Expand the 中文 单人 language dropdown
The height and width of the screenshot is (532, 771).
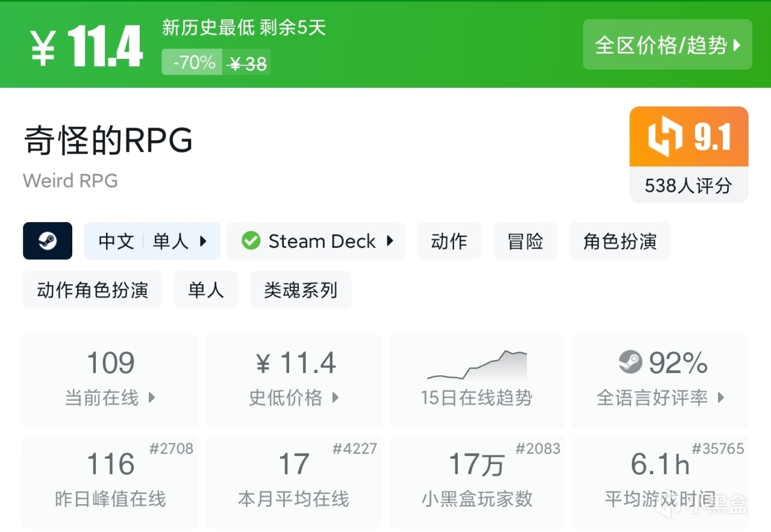(x=152, y=241)
